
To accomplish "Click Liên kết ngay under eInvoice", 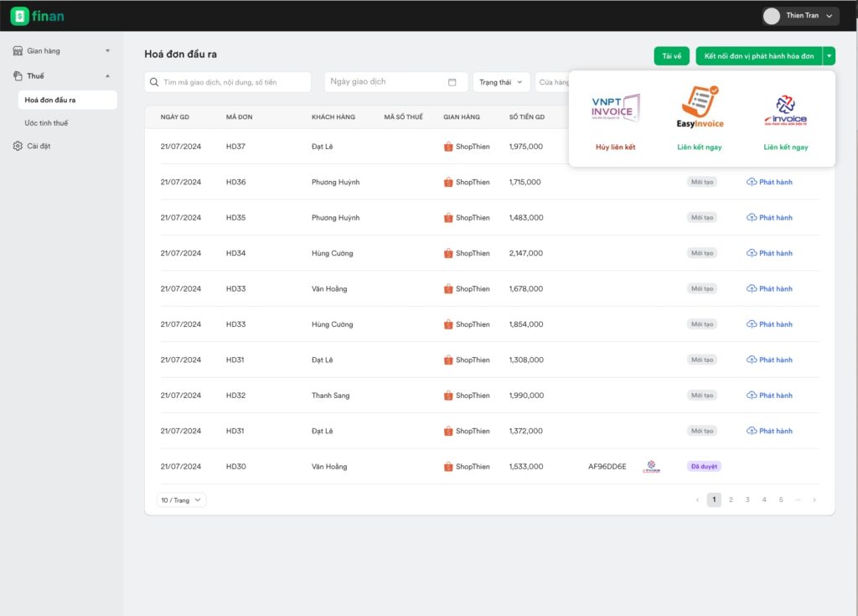I will tap(786, 148).
